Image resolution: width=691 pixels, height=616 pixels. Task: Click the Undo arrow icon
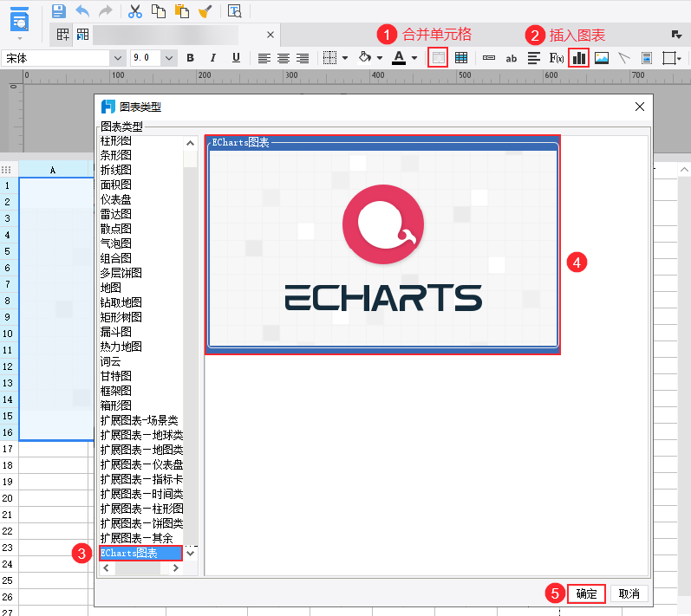click(x=82, y=10)
